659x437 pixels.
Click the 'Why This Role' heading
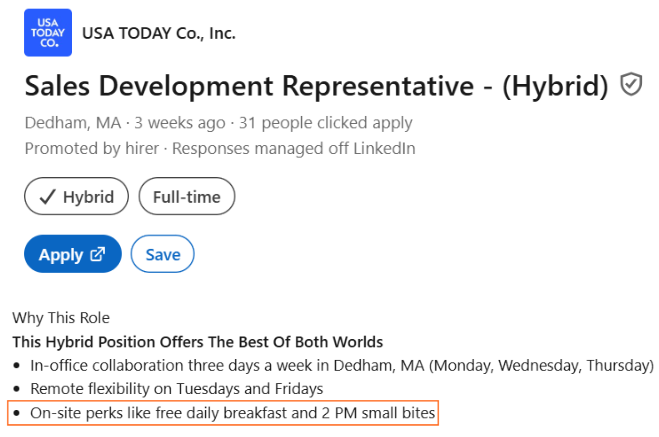61,318
